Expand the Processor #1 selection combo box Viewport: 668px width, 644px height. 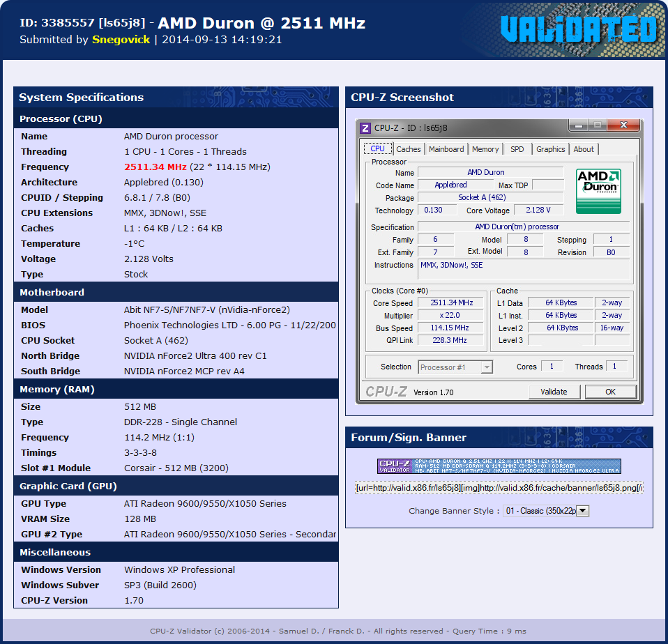(455, 367)
